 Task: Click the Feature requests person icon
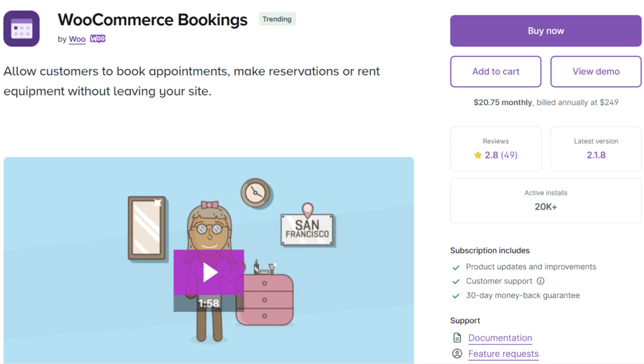(457, 353)
